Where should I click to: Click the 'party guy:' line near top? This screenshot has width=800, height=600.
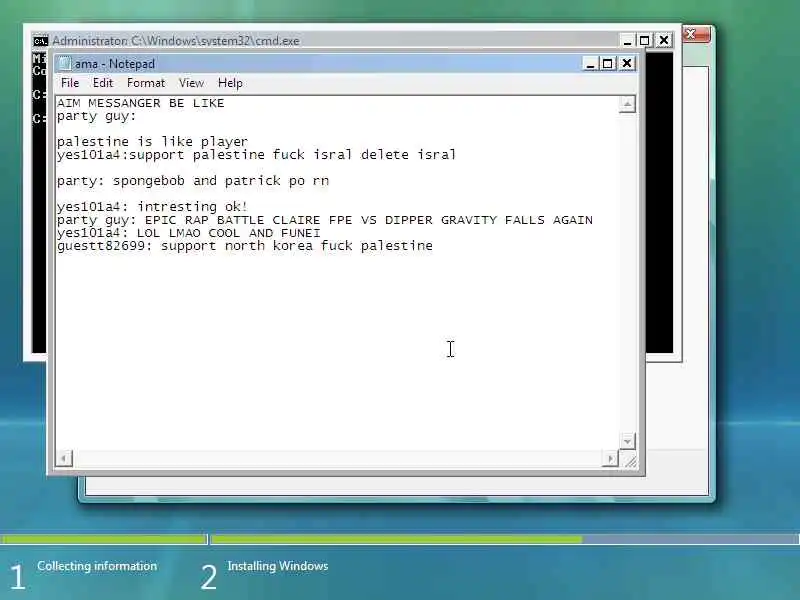click(97, 116)
